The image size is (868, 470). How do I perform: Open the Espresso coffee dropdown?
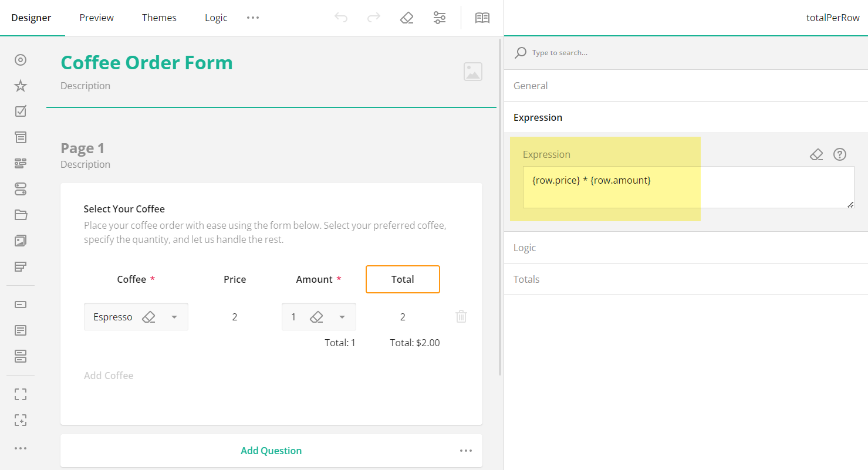coord(174,316)
